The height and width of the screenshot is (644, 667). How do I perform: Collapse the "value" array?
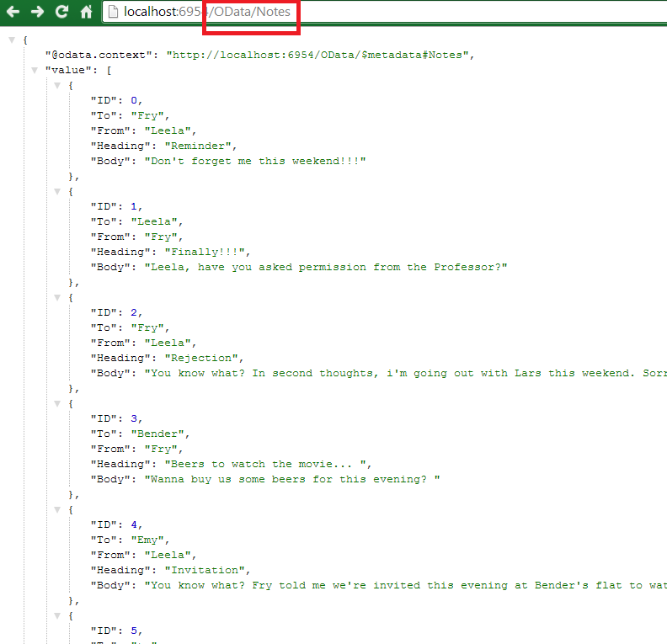(x=35, y=70)
